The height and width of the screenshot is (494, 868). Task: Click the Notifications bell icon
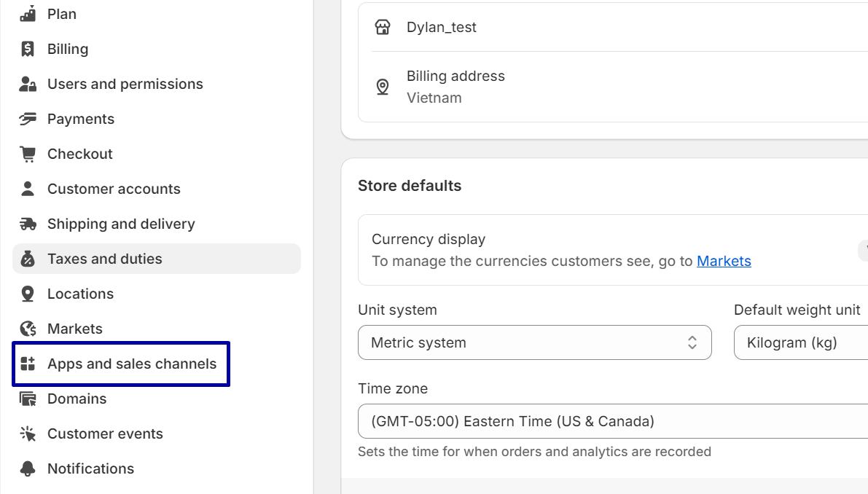point(28,468)
